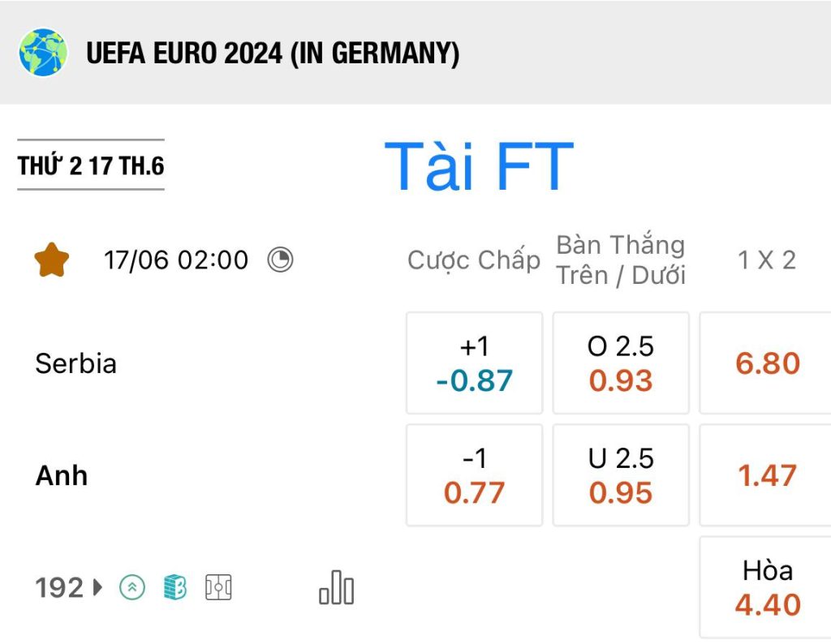
Task: Toggle the favorite star for Serbia match
Action: click(51, 260)
